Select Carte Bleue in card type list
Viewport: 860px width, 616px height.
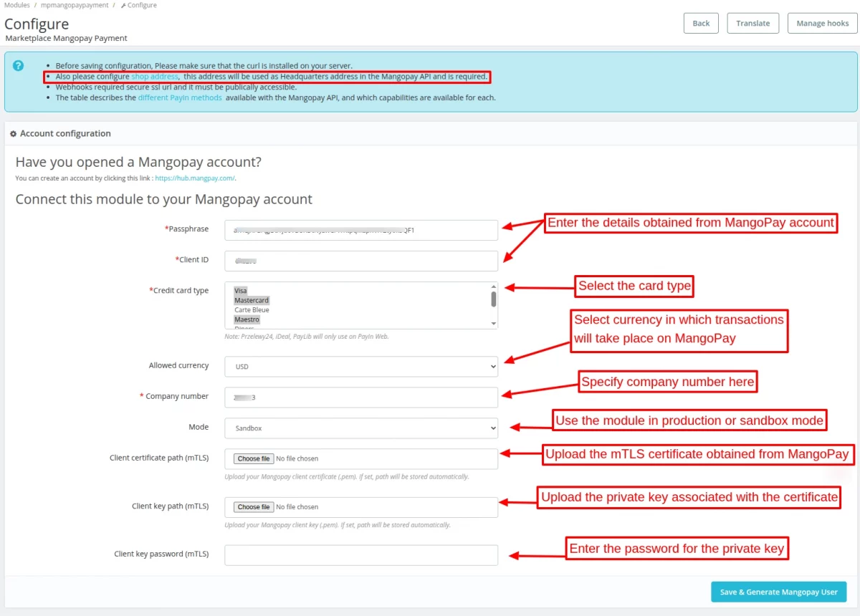click(252, 309)
